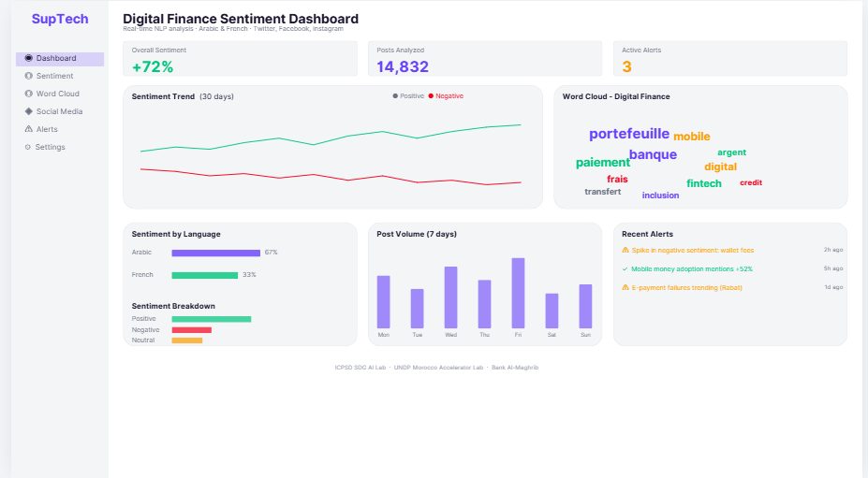Click the Dashboard sidebar icon

click(x=29, y=58)
